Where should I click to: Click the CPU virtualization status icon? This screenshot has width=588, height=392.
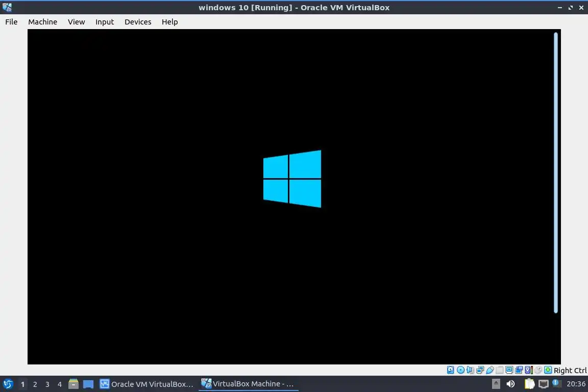pos(529,370)
